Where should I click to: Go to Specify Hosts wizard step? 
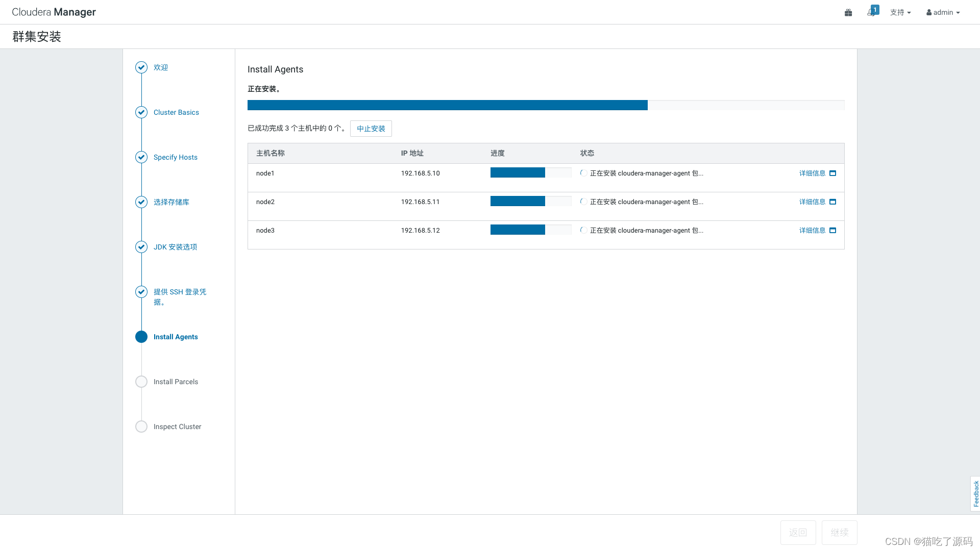[x=175, y=157]
